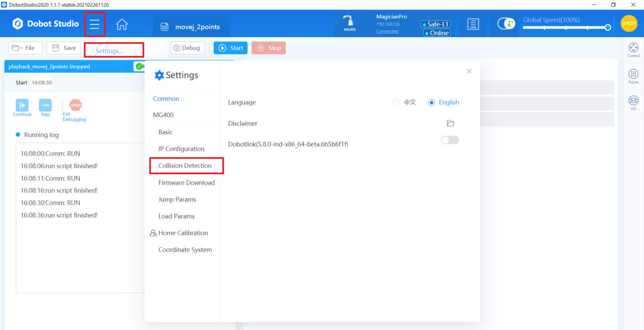The width and height of the screenshot is (644, 330).
Task: Toggle the robot enable switch in header
Action: [x=506, y=24]
